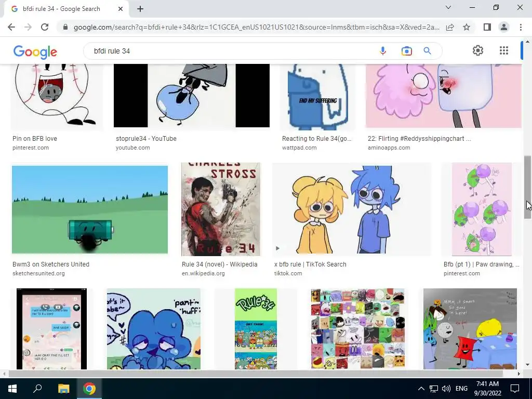Click 'stoprule34 - YouTube' caption

pos(146,138)
